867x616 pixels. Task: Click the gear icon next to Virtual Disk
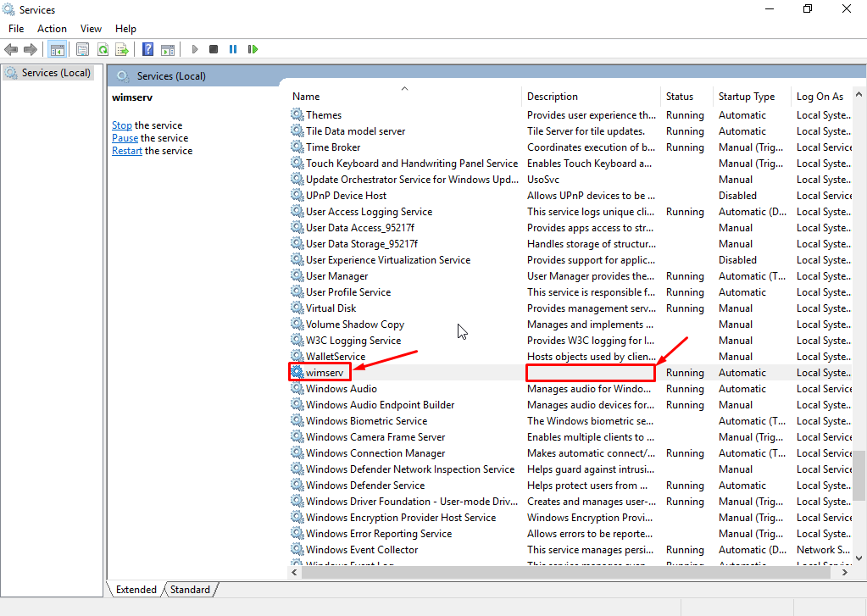coord(297,308)
